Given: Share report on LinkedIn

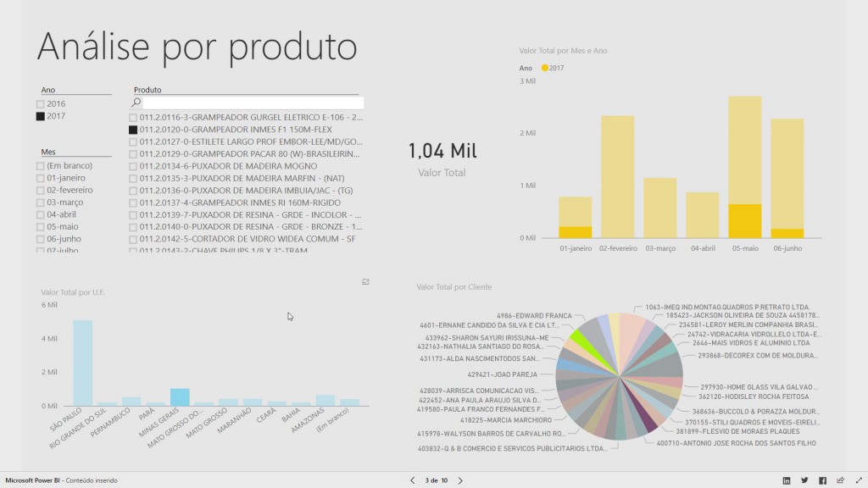Looking at the screenshot, I should pos(787,480).
